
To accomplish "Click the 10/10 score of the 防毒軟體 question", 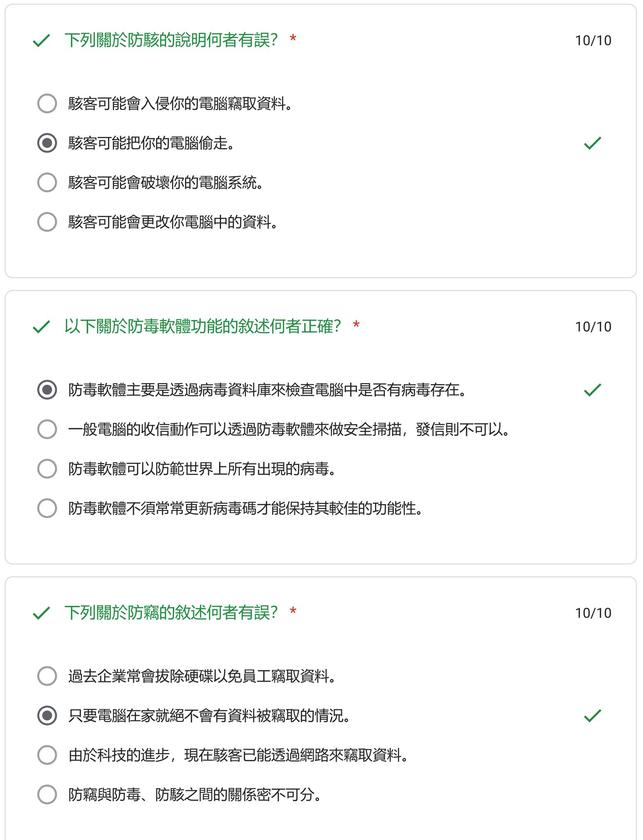I will pyautogui.click(x=593, y=327).
